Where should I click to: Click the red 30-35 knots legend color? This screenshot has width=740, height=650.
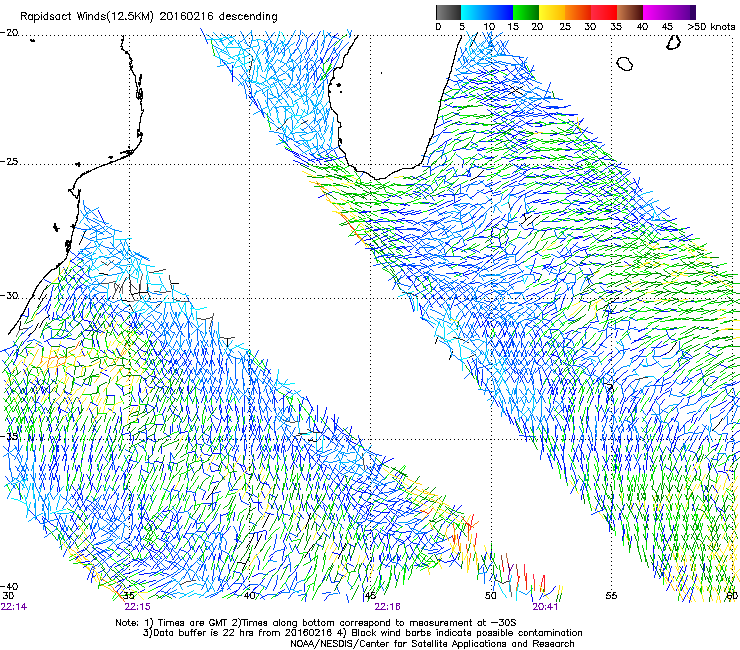click(604, 12)
